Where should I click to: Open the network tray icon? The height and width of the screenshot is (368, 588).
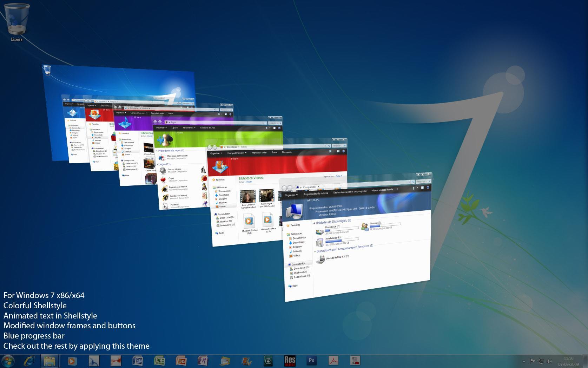pos(541,361)
